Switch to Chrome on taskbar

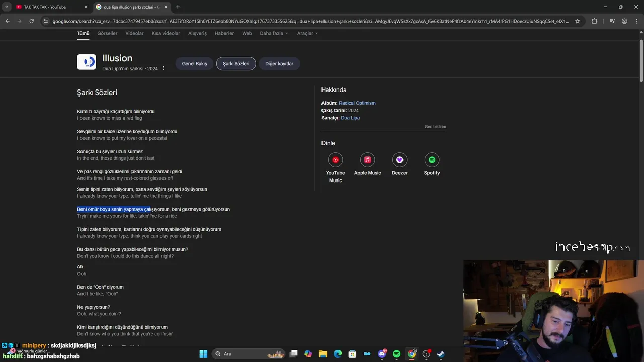(x=412, y=354)
